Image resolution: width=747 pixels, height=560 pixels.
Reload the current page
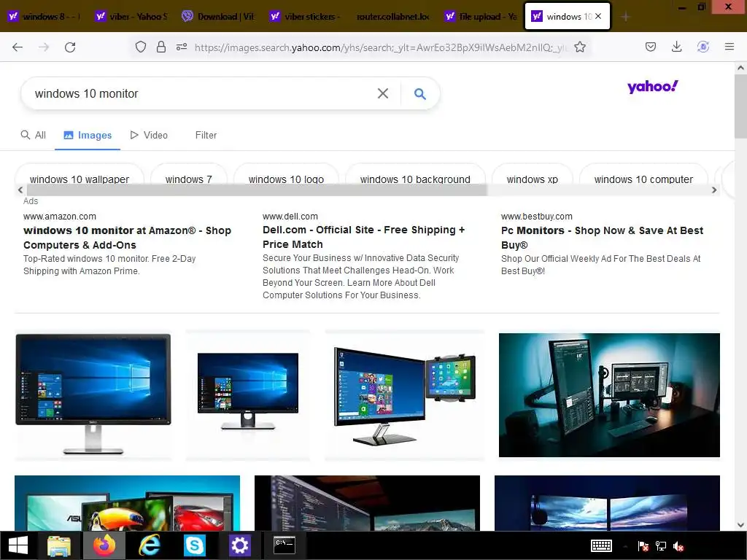coord(70,47)
